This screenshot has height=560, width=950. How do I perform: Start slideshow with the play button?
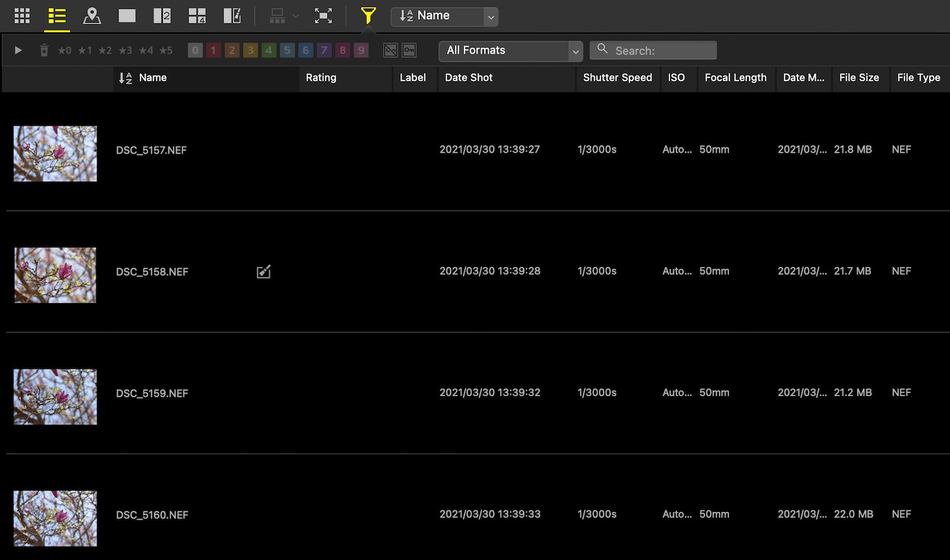click(18, 50)
